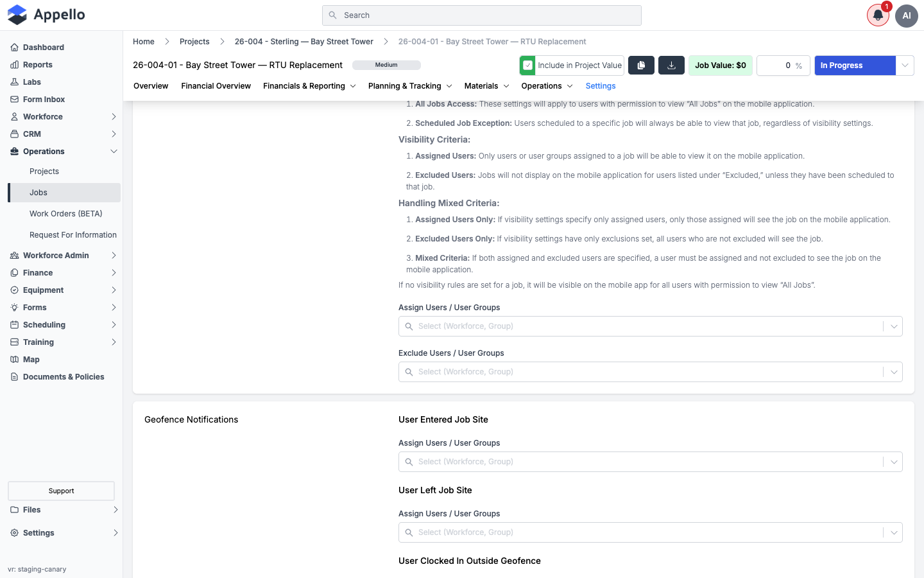Click the search magnifier icon in top bar
Viewport: 924px width, 578px height.
[x=332, y=15]
